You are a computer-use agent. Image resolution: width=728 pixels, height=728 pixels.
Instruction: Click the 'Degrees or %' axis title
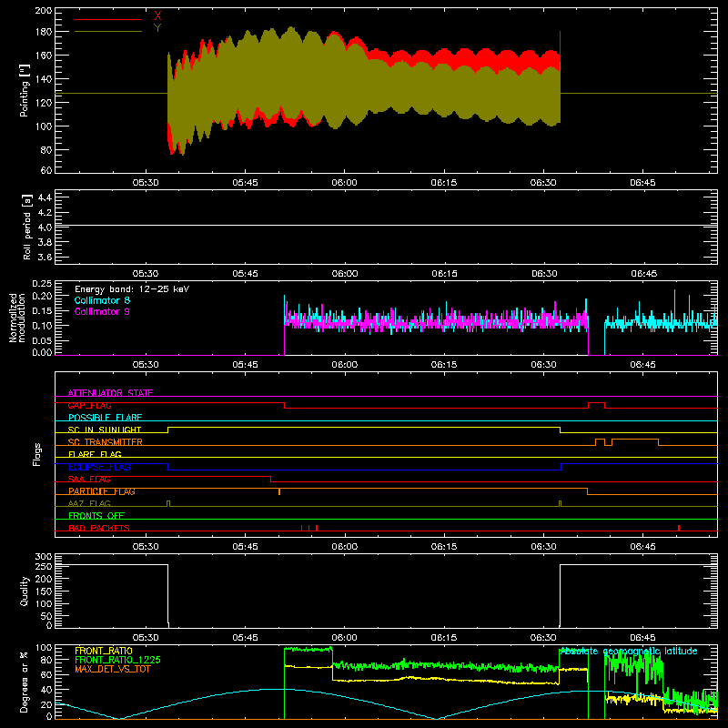(25, 682)
